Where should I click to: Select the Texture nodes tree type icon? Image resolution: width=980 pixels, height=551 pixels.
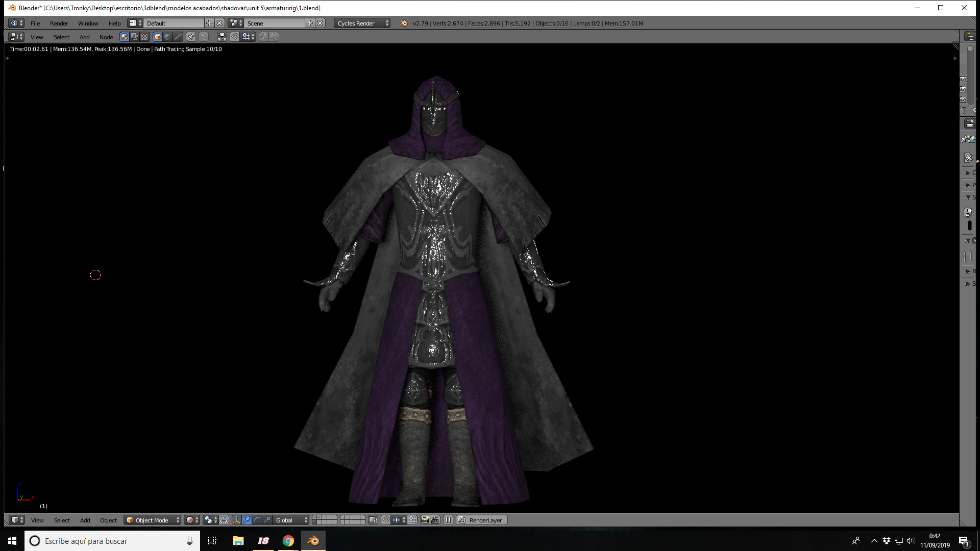coord(144,37)
